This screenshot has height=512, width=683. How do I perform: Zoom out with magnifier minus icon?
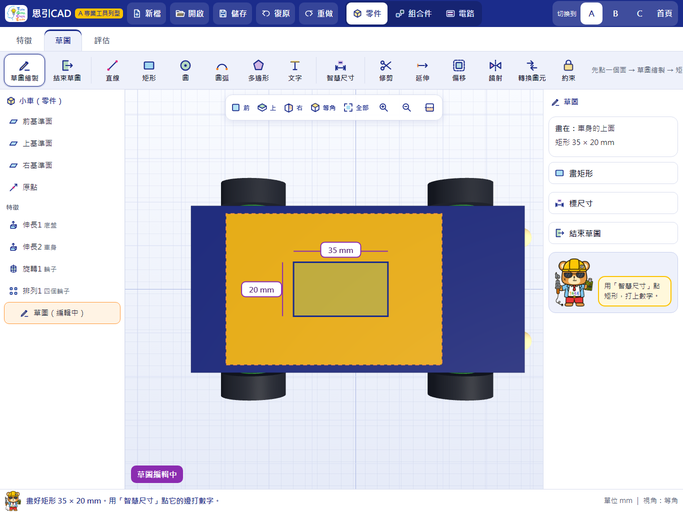click(x=406, y=108)
